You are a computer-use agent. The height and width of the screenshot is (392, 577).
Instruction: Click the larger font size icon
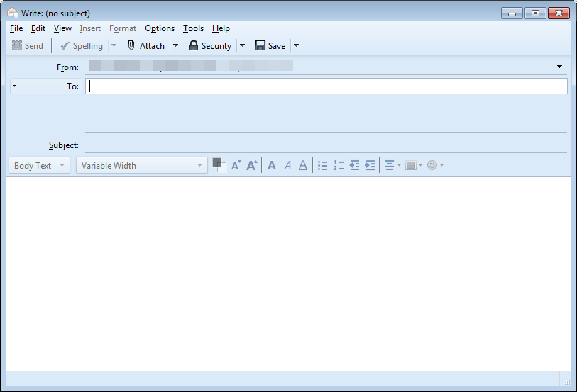[x=252, y=166]
